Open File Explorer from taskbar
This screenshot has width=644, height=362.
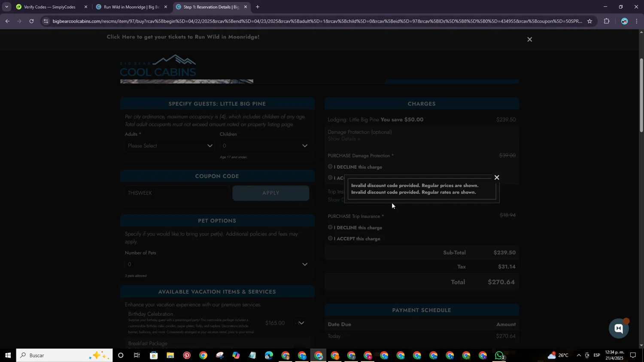[x=170, y=355]
